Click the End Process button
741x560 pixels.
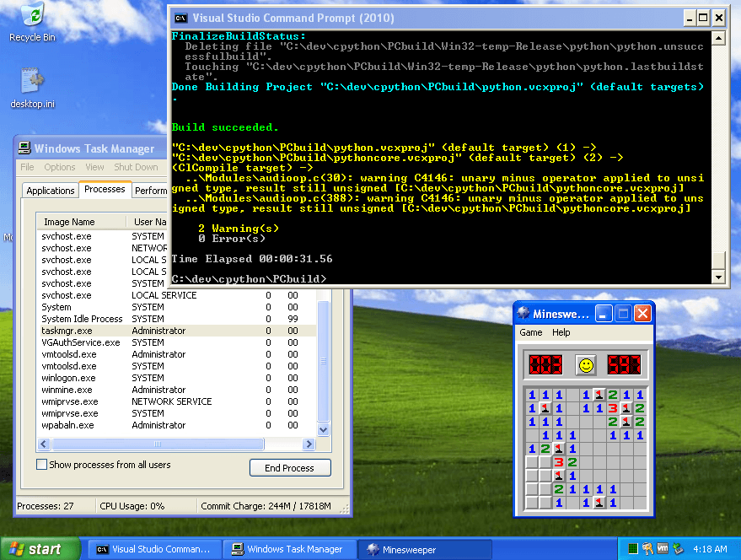pos(289,467)
